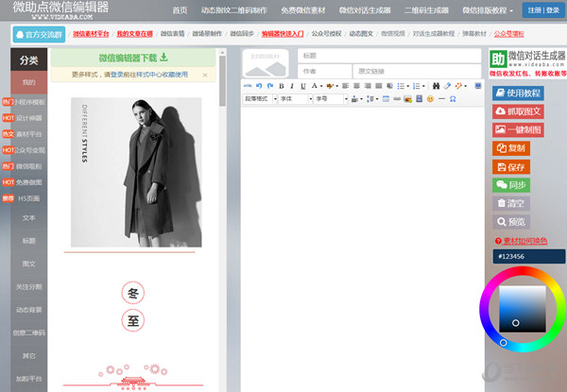567x392 pixels.
Task: Click the 标题 title input field
Action: click(389, 56)
